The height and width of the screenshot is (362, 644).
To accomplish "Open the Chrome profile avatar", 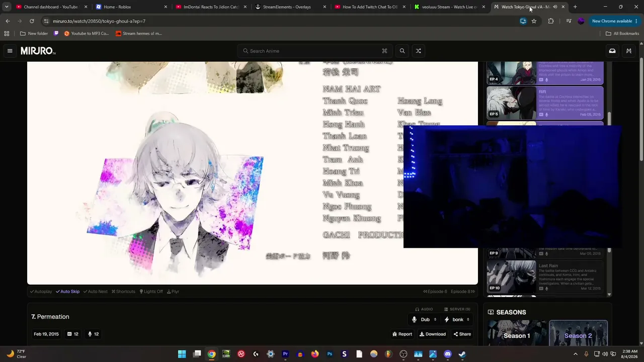I will tap(581, 21).
